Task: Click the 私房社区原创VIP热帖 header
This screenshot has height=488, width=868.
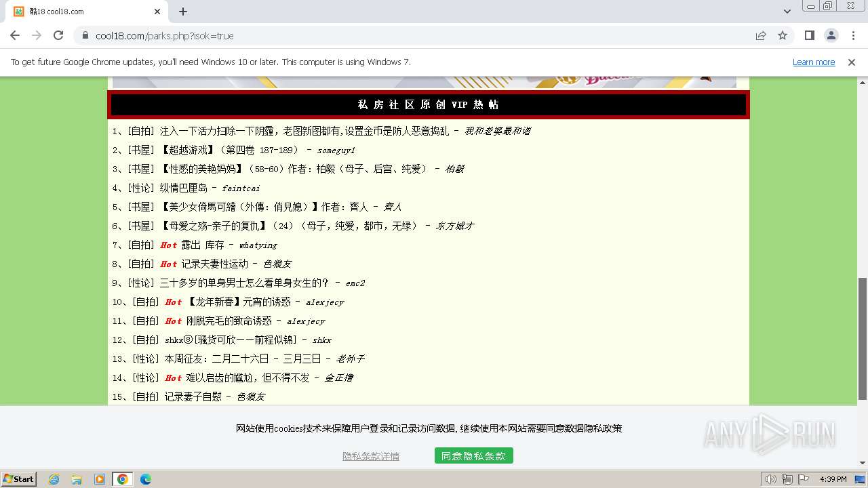Action: pos(428,104)
